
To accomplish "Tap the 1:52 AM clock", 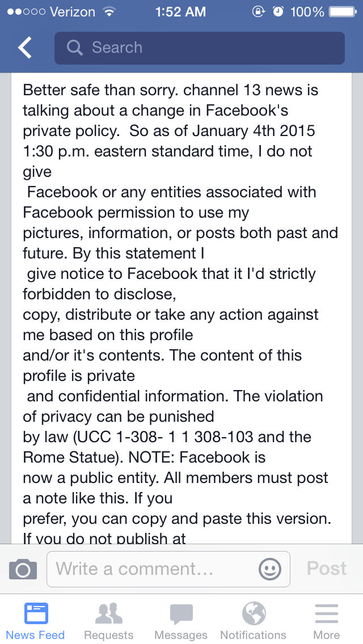I will pyautogui.click(x=181, y=11).
